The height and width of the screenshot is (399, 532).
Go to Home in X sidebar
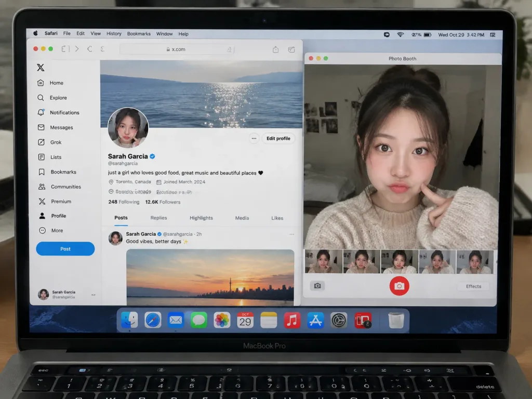(50, 83)
